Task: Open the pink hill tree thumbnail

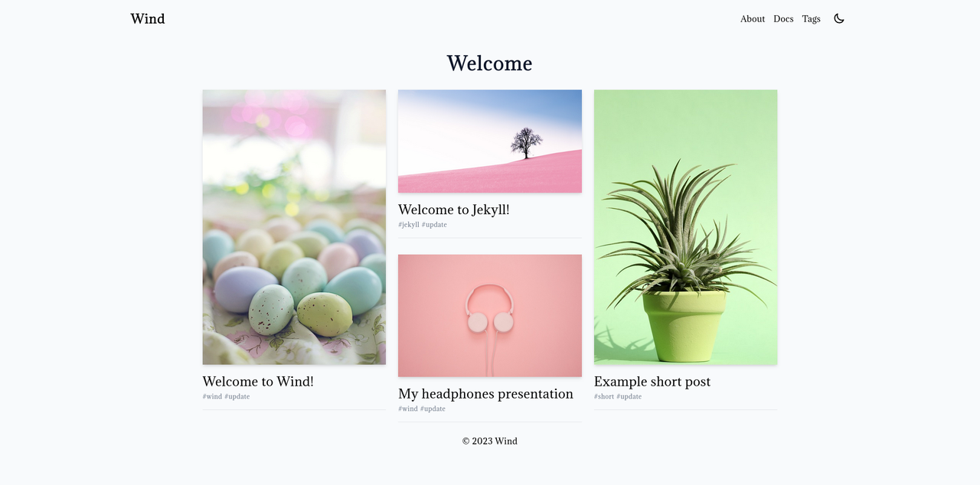Action: tap(490, 142)
